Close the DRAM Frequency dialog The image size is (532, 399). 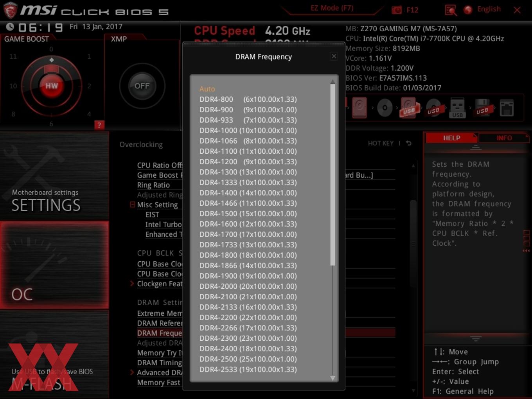334,56
